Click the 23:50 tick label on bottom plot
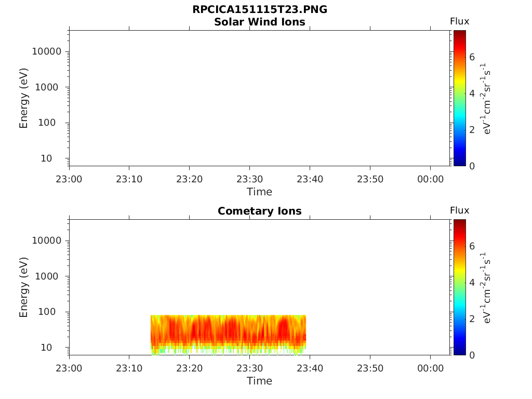This screenshot has height=399, width=532. (370, 368)
